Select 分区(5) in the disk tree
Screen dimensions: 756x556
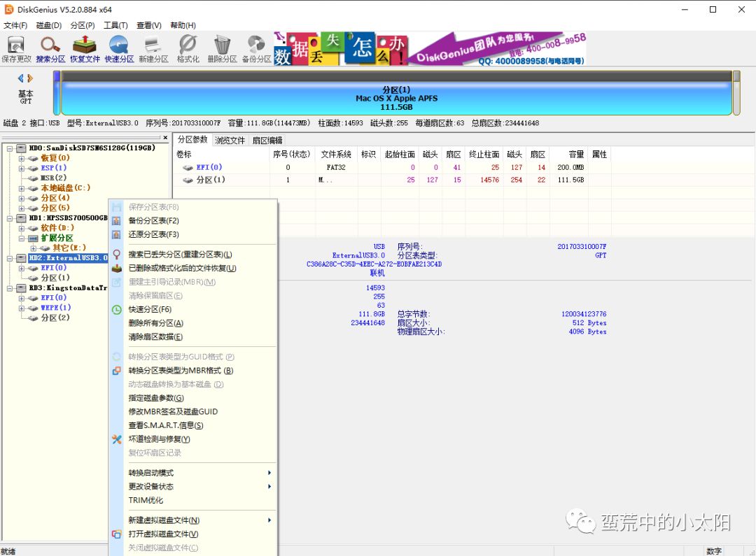pyautogui.click(x=55, y=208)
